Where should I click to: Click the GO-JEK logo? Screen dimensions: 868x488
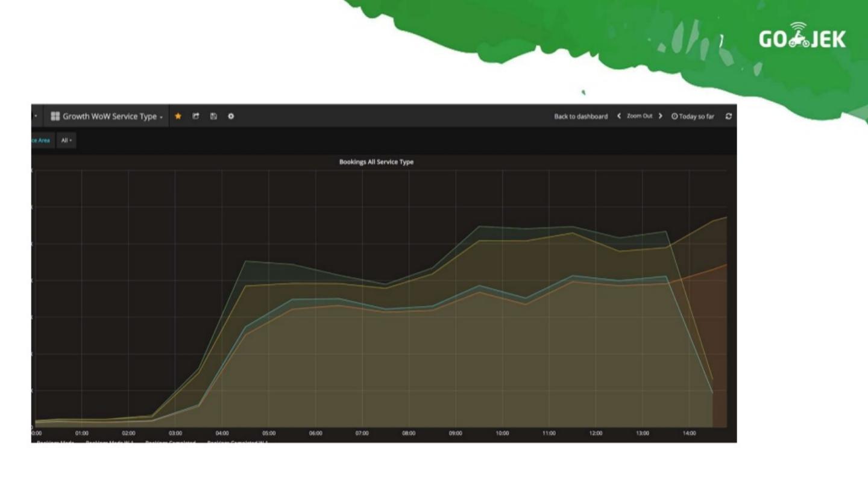(802, 38)
